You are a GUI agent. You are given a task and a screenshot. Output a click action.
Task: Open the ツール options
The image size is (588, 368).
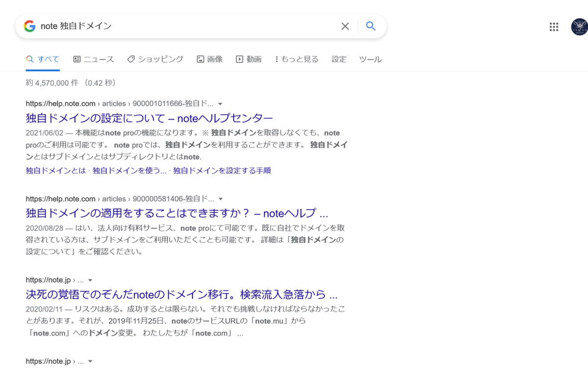(370, 59)
